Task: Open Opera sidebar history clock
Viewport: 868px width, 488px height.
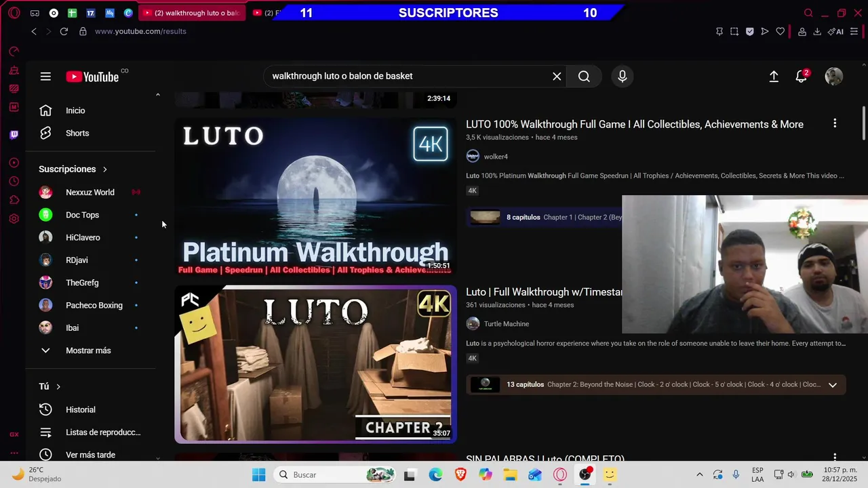Action: pos(14,181)
